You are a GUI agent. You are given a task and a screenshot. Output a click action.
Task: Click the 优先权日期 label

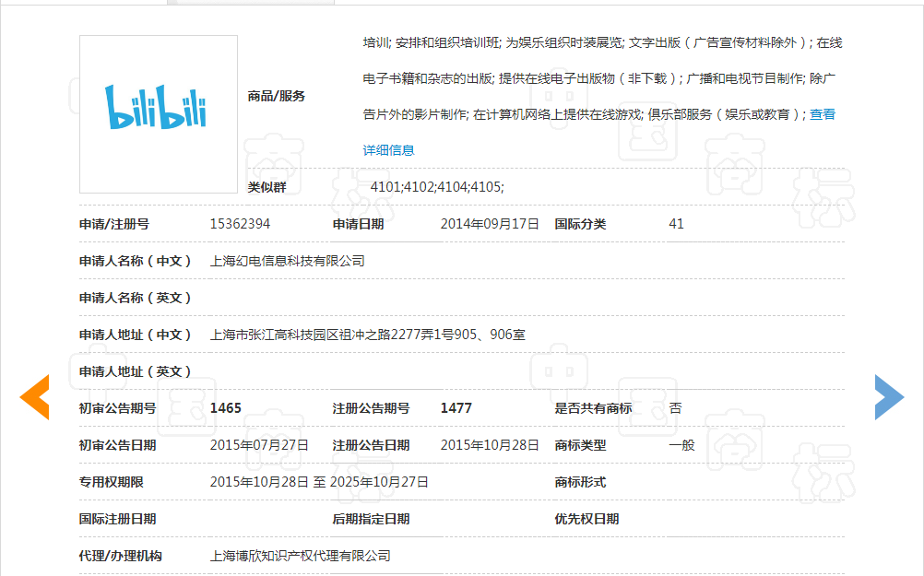coord(586,519)
